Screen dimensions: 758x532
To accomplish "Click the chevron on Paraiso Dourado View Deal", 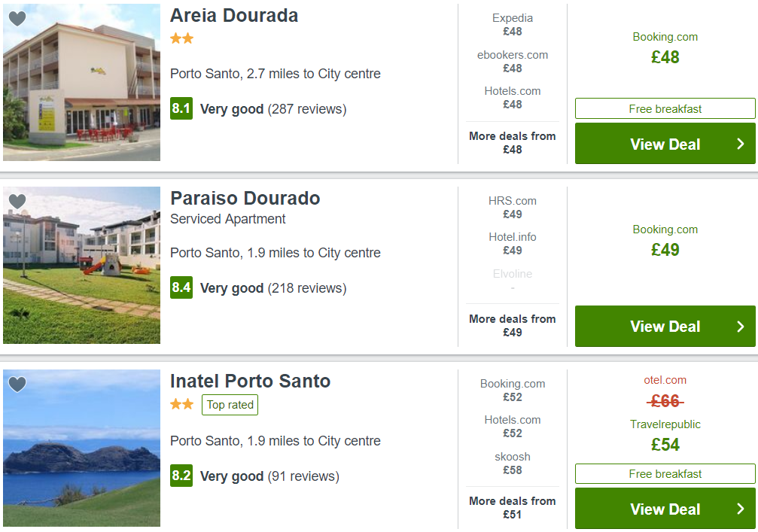I will click(x=740, y=326).
